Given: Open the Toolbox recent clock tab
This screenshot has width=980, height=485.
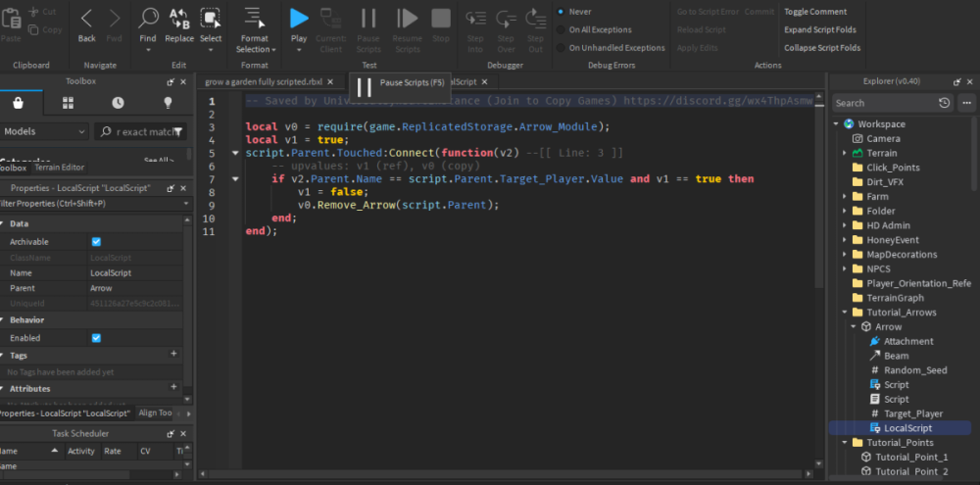Looking at the screenshot, I should point(118,103).
